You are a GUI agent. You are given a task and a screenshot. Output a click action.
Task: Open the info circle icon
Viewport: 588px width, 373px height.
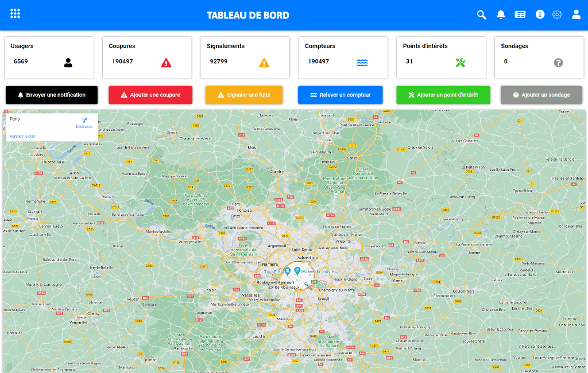[540, 14]
